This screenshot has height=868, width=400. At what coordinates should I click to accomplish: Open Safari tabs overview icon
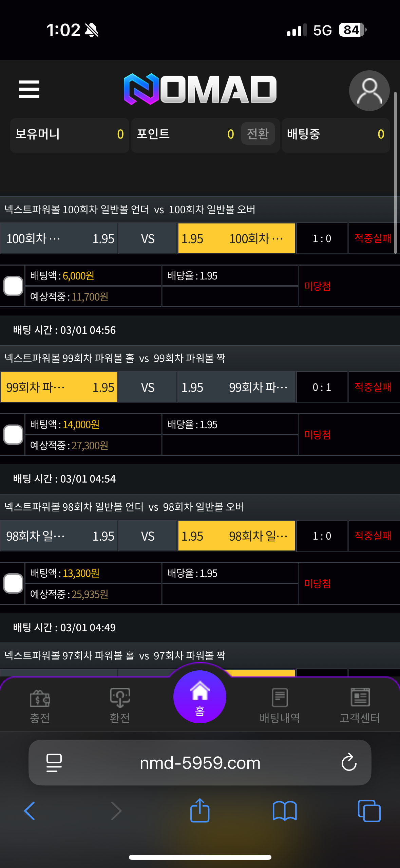369,811
